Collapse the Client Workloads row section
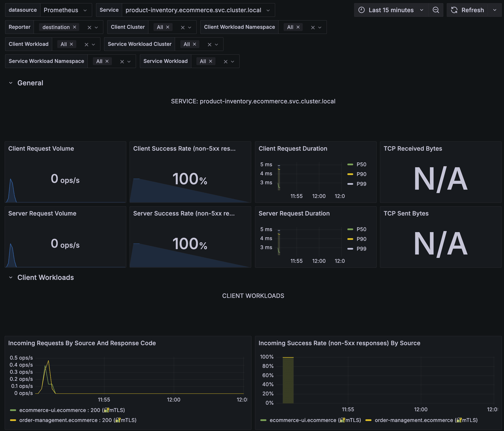 [x=11, y=277]
